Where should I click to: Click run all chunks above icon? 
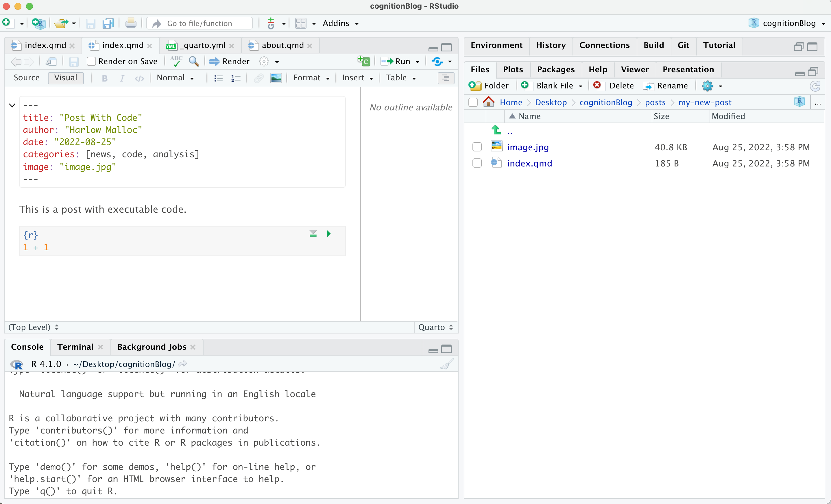pos(313,234)
